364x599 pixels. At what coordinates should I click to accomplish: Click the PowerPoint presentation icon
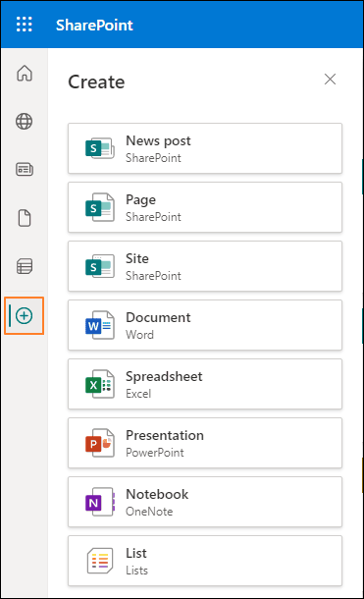point(100,443)
